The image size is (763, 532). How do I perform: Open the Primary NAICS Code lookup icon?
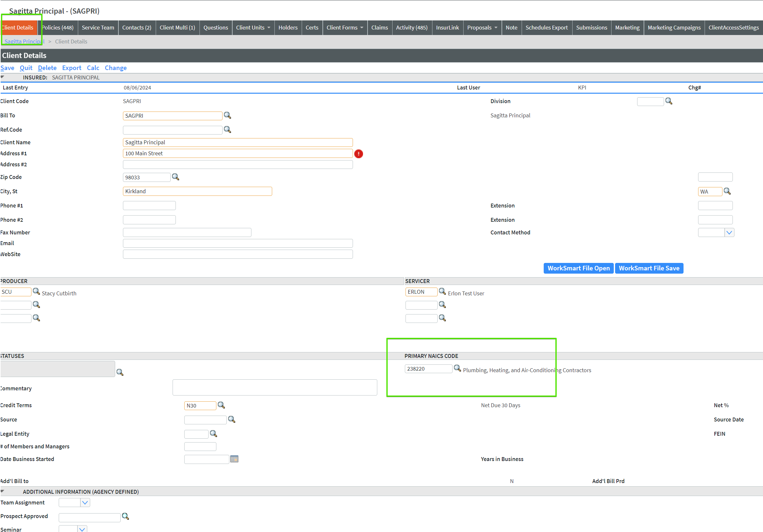pos(457,368)
